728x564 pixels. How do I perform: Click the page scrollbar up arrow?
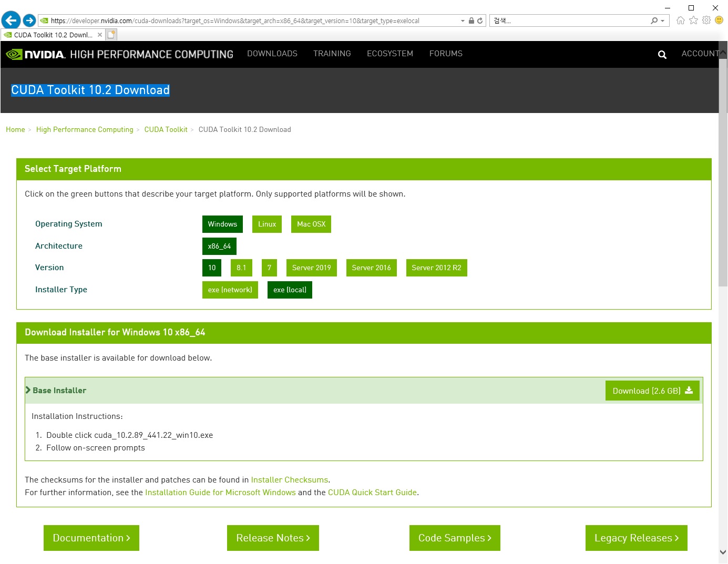723,53
